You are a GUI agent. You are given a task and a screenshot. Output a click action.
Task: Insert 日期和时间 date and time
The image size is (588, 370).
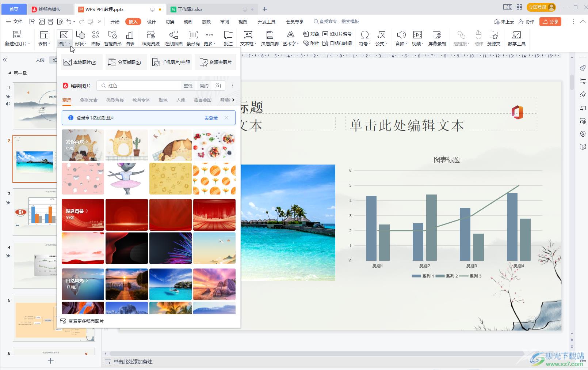click(x=337, y=43)
